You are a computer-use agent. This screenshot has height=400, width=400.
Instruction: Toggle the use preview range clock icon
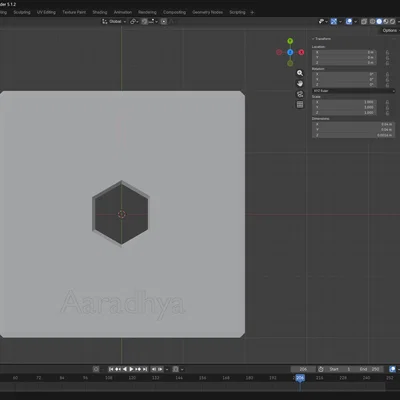point(321,369)
